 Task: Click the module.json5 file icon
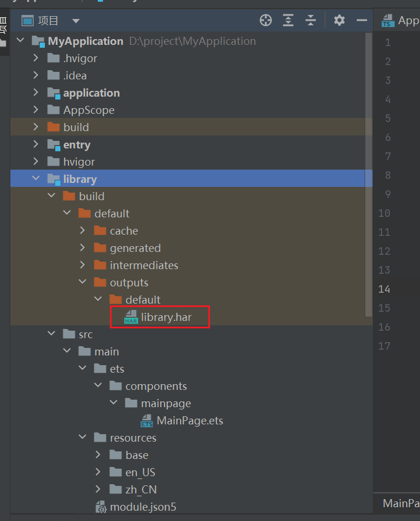[101, 507]
